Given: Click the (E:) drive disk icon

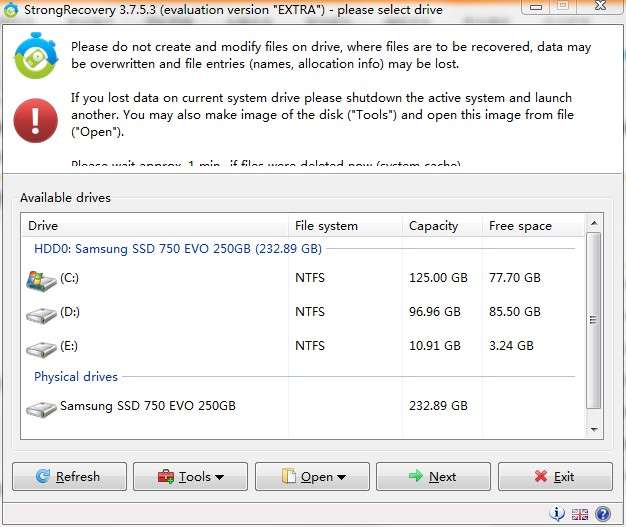Looking at the screenshot, I should tap(41, 348).
